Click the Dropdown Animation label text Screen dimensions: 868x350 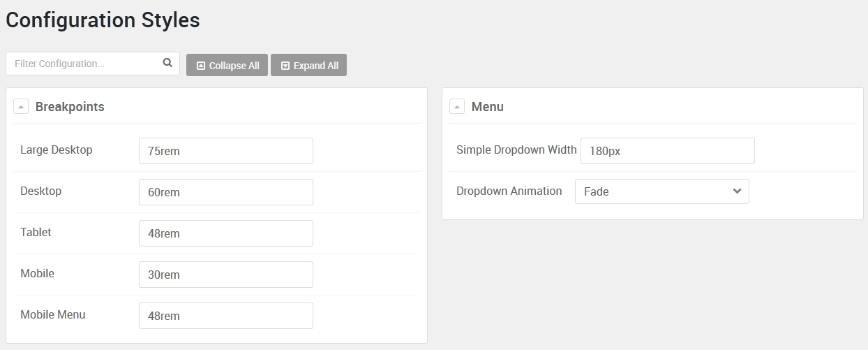pyautogui.click(x=509, y=191)
